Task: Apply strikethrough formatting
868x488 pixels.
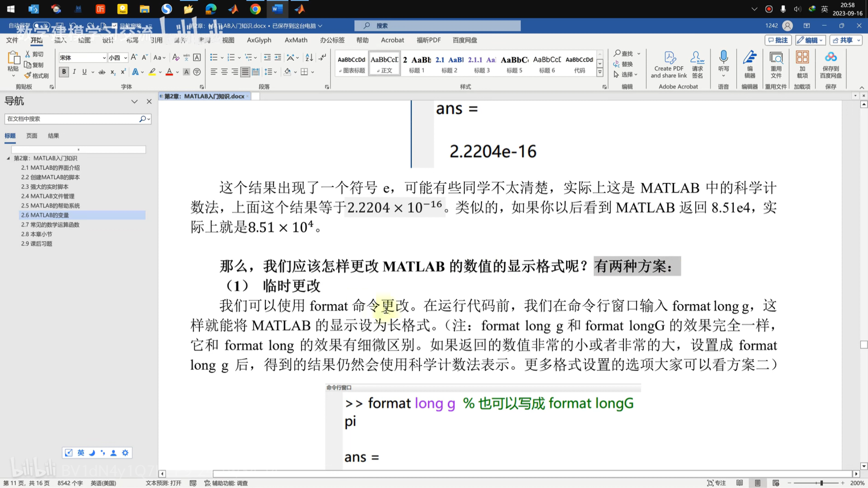Action: [102, 72]
